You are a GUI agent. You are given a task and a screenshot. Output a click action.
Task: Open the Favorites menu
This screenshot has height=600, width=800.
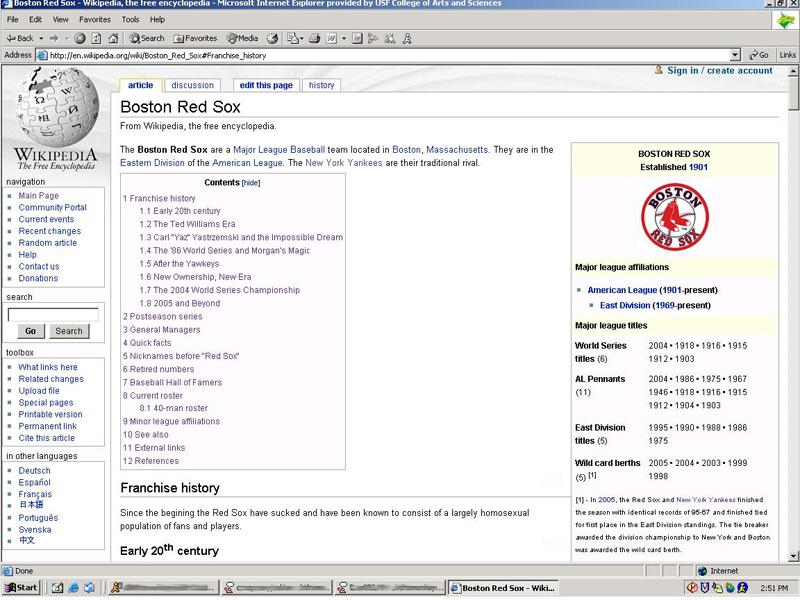tap(94, 19)
